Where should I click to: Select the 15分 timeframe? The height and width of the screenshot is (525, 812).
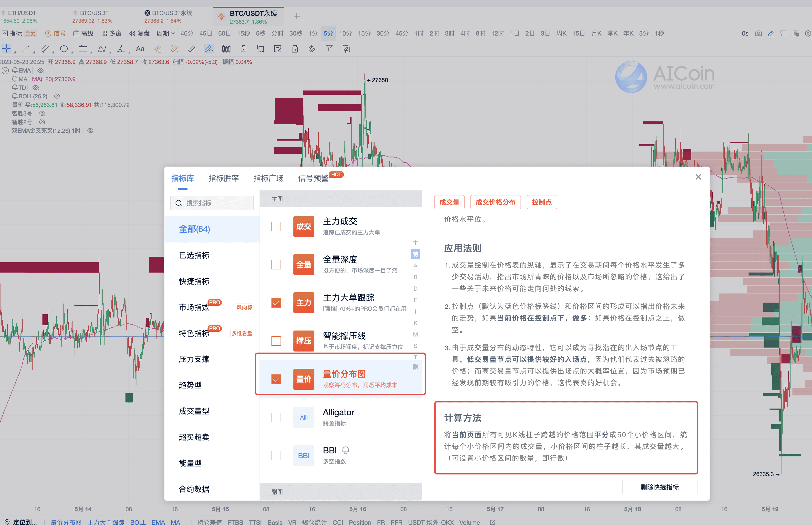364,33
